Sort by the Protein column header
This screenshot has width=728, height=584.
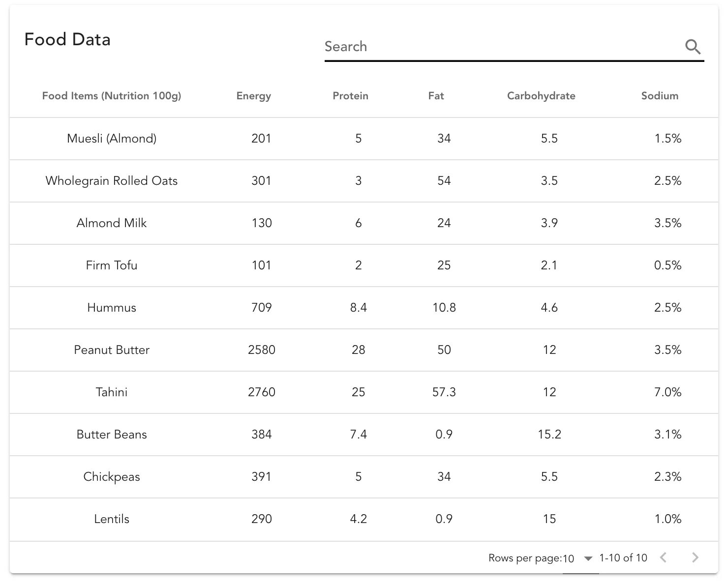tap(350, 96)
